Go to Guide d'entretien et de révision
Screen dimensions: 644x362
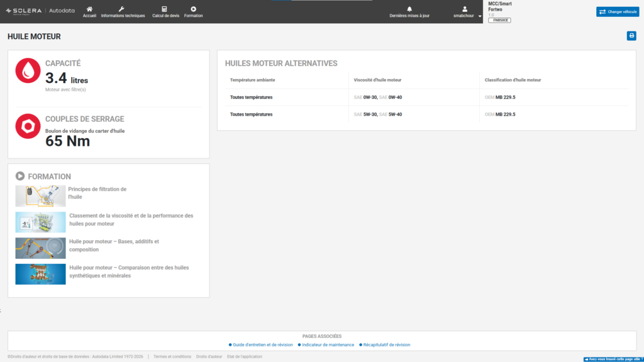coord(263,345)
